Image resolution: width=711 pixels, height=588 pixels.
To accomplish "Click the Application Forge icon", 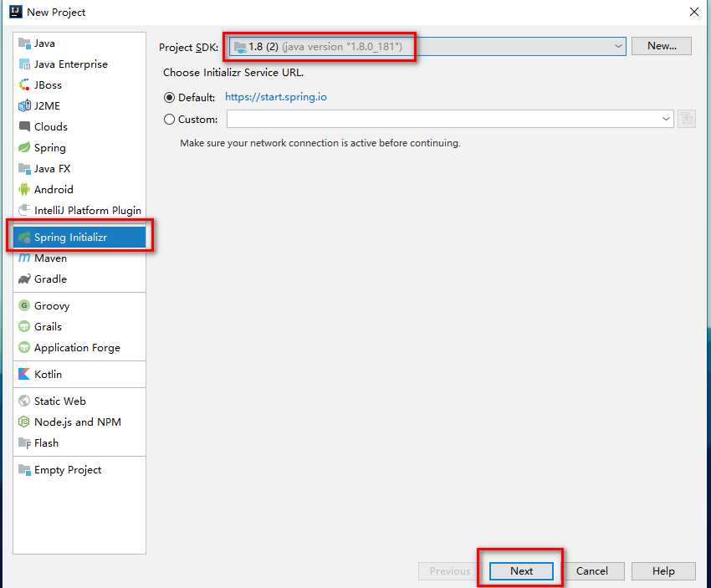I will click(24, 348).
